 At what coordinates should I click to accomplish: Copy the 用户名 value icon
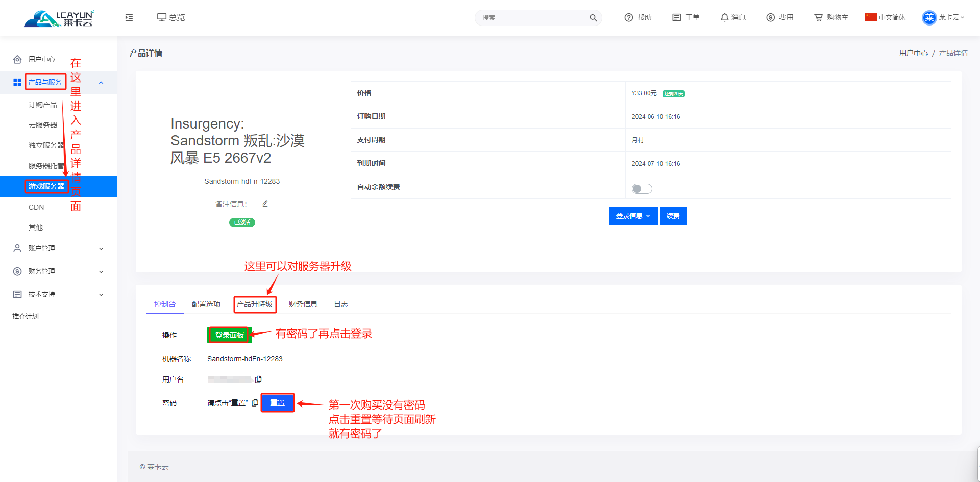pos(258,379)
